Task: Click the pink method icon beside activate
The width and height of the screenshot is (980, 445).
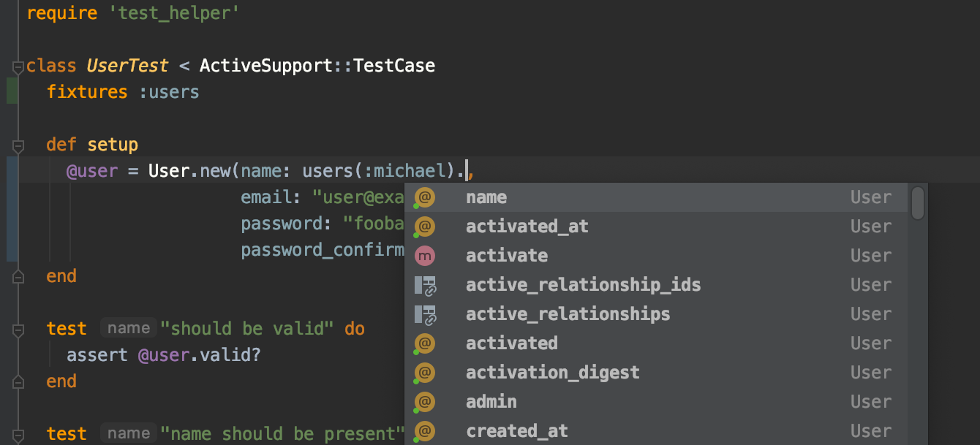Action: tap(424, 256)
